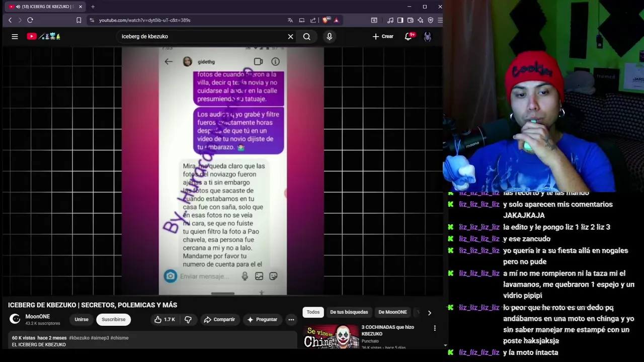Select the Todos filter chip

[313, 312]
